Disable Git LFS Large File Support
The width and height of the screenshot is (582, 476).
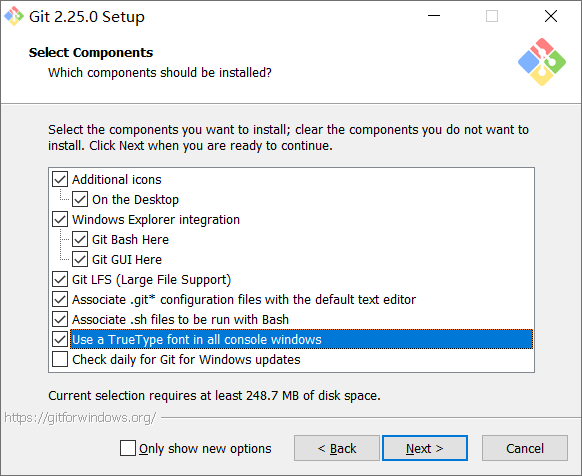point(60,280)
